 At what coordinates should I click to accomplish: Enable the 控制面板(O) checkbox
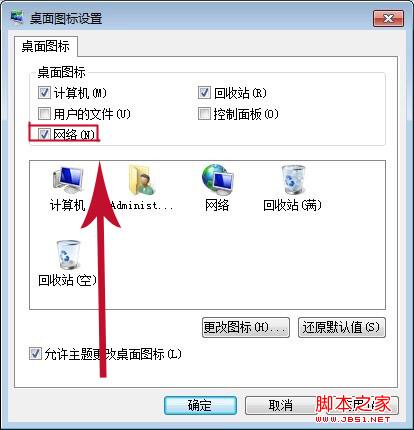(x=204, y=114)
